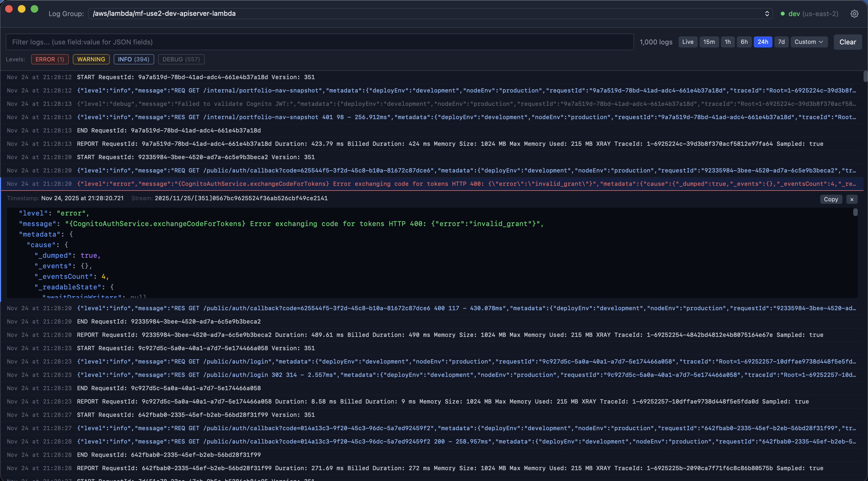Click the green dev environment status indicator
Image resolution: width=868 pixels, height=481 pixels.
[x=782, y=14]
